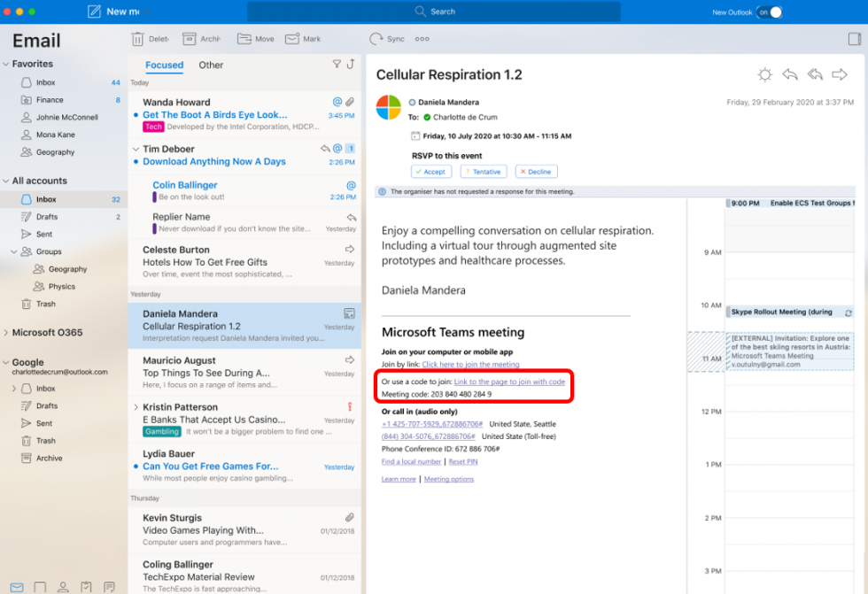This screenshot has height=594, width=868.
Task: Collapse the Groups section in the sidebar
Action: (12, 251)
